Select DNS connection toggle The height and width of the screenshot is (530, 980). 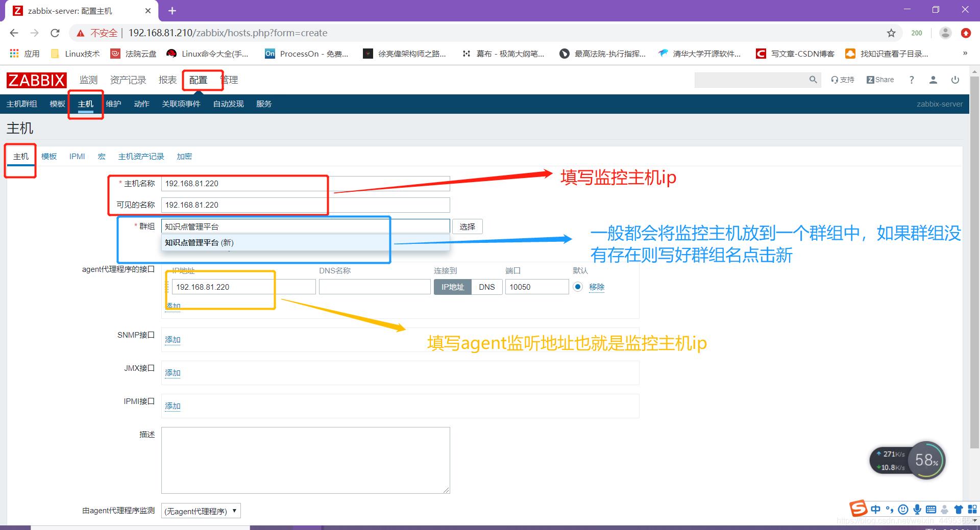point(487,287)
